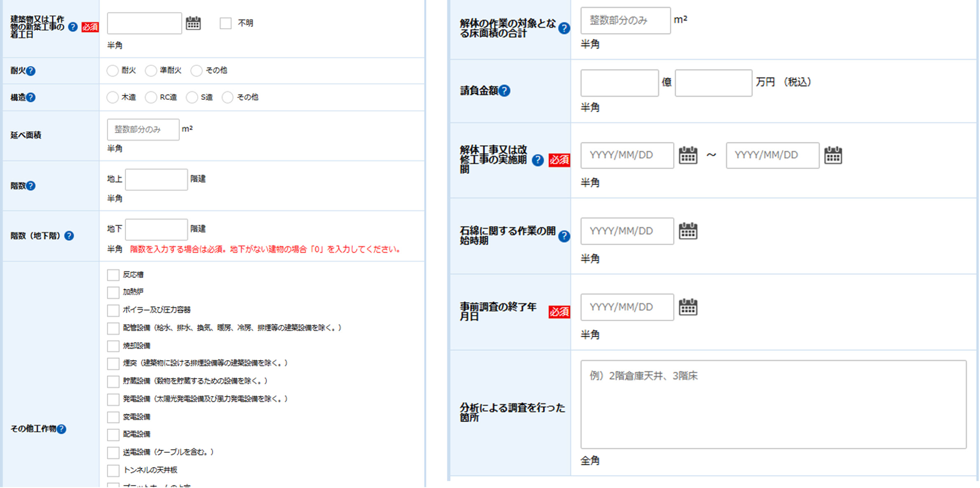The height and width of the screenshot is (488, 980).
Task: Enable the 焼却設備 checkbox
Action: 113,346
